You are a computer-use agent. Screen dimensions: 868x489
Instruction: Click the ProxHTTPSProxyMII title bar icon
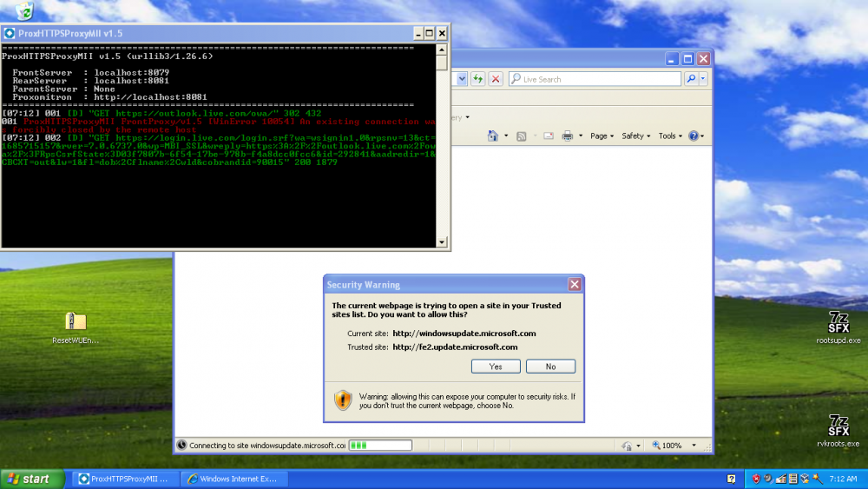click(10, 33)
